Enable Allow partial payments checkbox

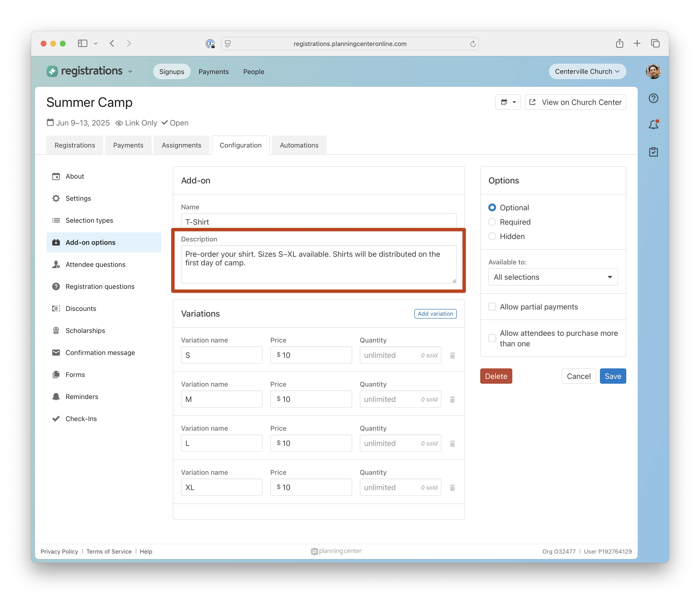492,307
